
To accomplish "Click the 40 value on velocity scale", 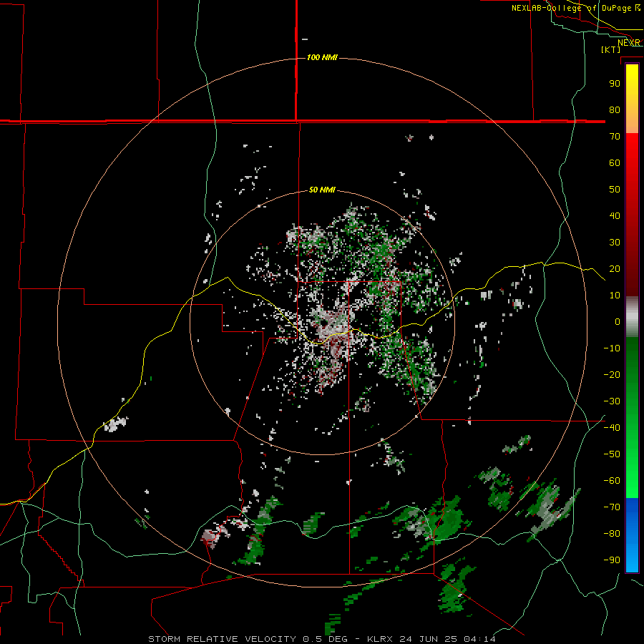I will point(615,215).
